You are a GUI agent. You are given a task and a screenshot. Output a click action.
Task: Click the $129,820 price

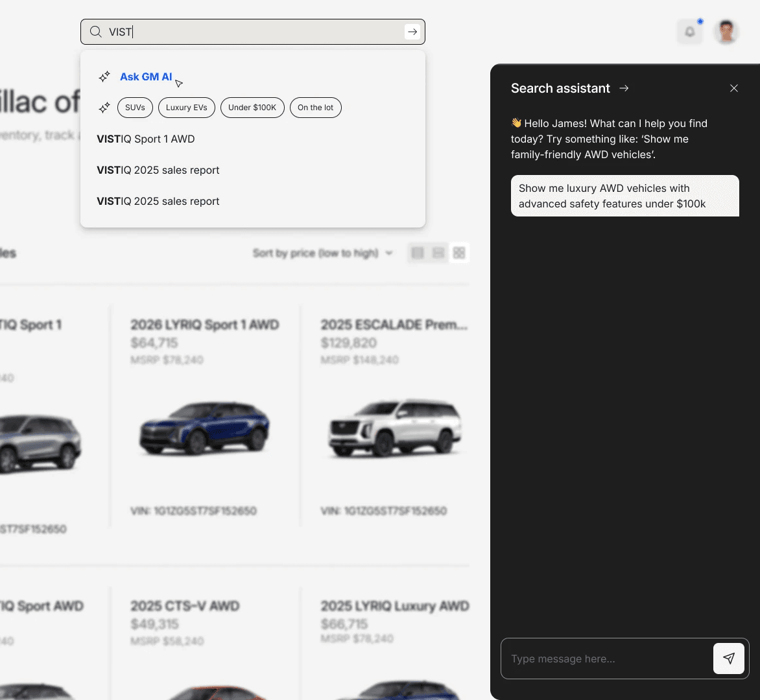coord(348,343)
